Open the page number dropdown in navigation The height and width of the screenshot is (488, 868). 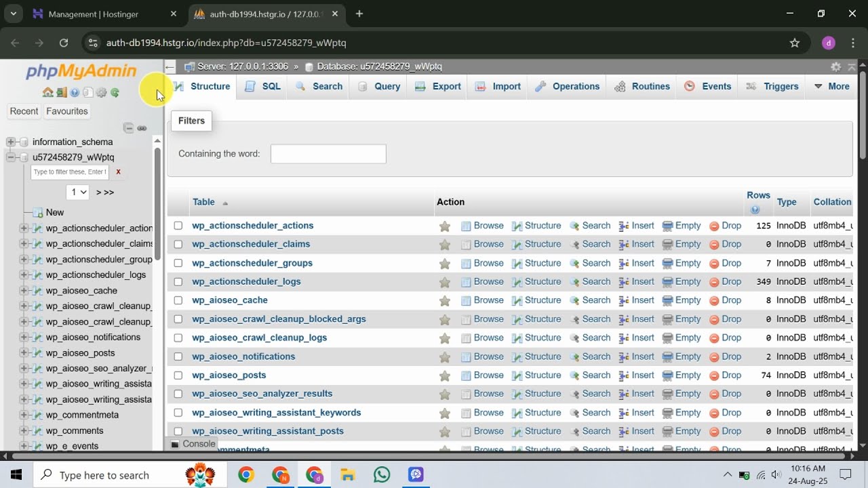[x=77, y=192]
